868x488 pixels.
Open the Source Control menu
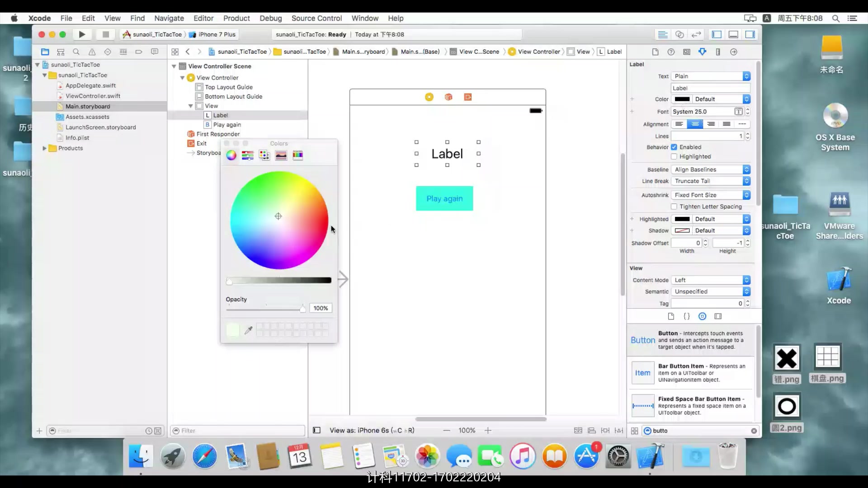[x=316, y=18]
